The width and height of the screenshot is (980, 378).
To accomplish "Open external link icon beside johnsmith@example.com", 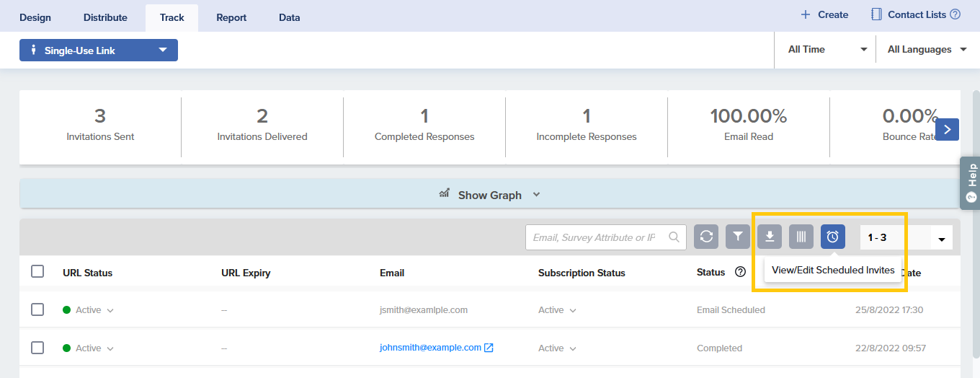I will 489,348.
